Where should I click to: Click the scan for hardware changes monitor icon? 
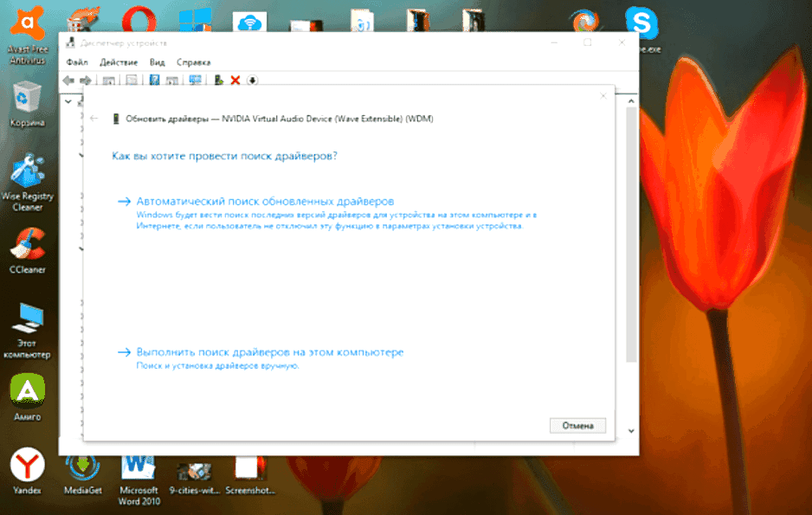195,80
